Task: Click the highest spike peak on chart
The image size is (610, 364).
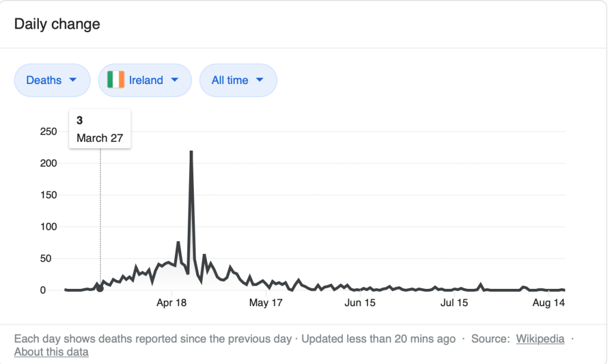Action: click(x=191, y=152)
